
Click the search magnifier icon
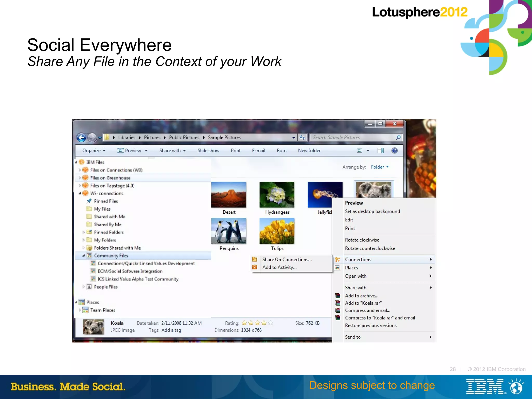(398, 137)
